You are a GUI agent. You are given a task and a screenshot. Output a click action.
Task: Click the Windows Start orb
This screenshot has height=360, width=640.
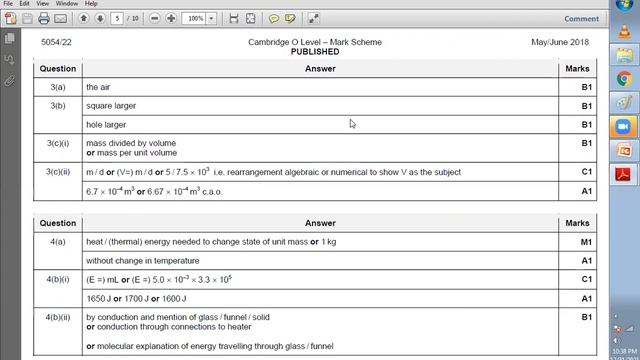point(624,6)
